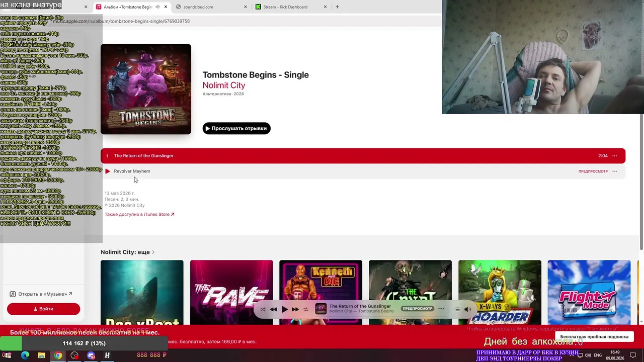Click 'Открыть в «Музыке»' link
The image size is (644, 362).
pos(41,294)
